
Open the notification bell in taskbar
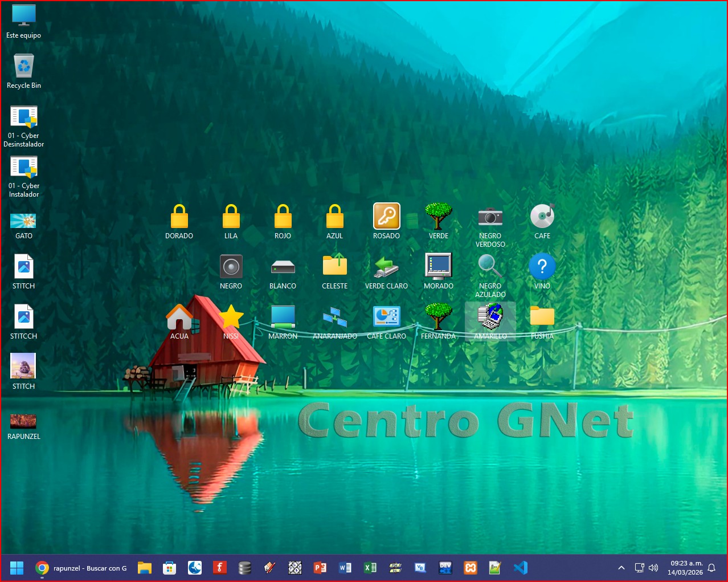coord(711,568)
